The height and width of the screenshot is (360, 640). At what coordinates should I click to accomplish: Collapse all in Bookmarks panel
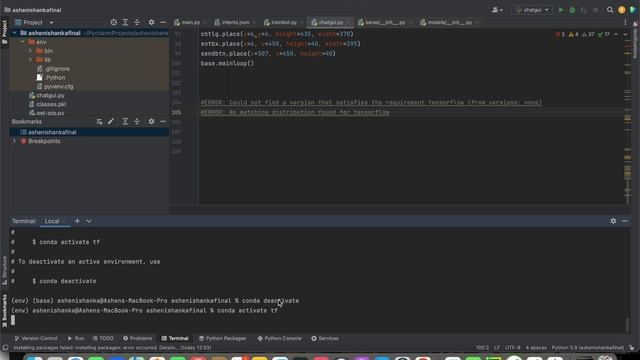point(137,122)
